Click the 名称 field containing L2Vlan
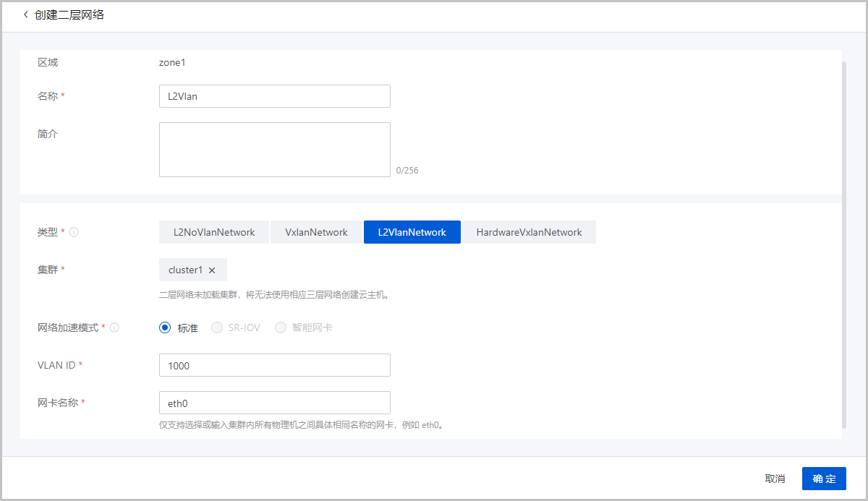The width and height of the screenshot is (868, 501). [x=274, y=96]
